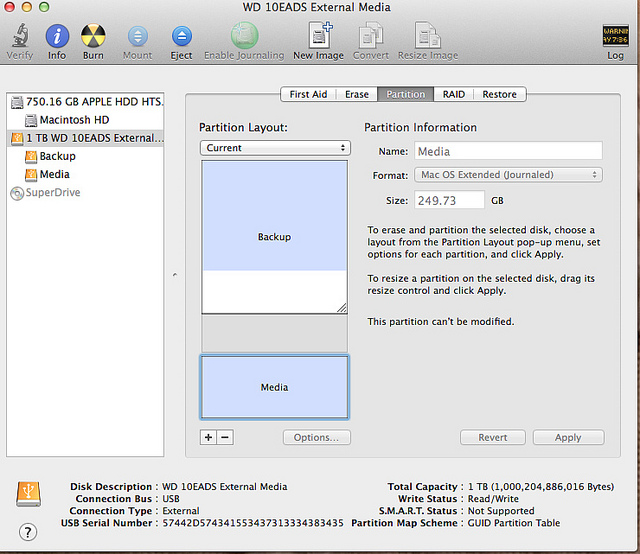Select the SuperDrive in sidebar
The height and width of the screenshot is (554, 640).
pos(85,192)
